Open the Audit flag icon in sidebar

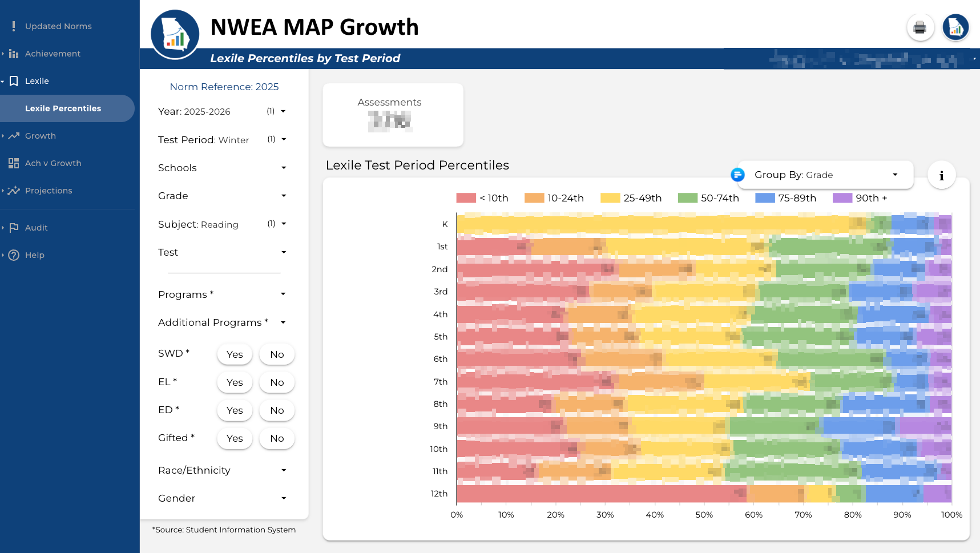click(14, 227)
